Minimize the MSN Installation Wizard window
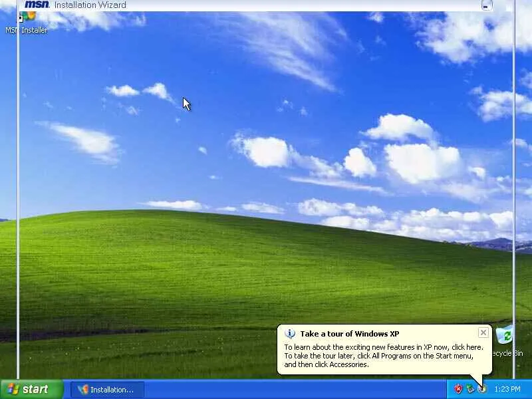 (x=487, y=5)
